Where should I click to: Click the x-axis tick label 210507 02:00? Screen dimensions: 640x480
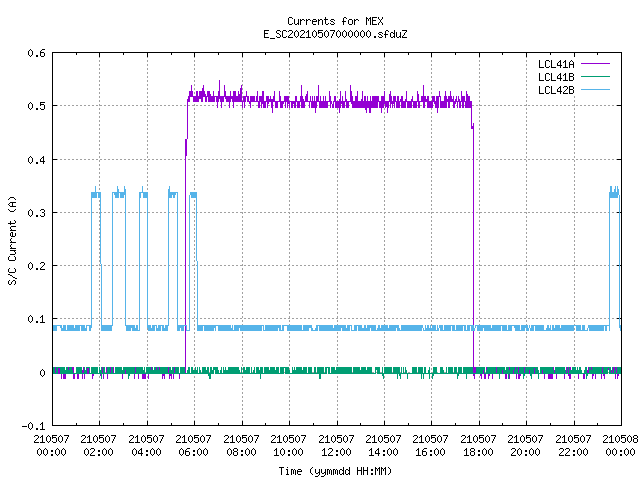[x=98, y=446]
